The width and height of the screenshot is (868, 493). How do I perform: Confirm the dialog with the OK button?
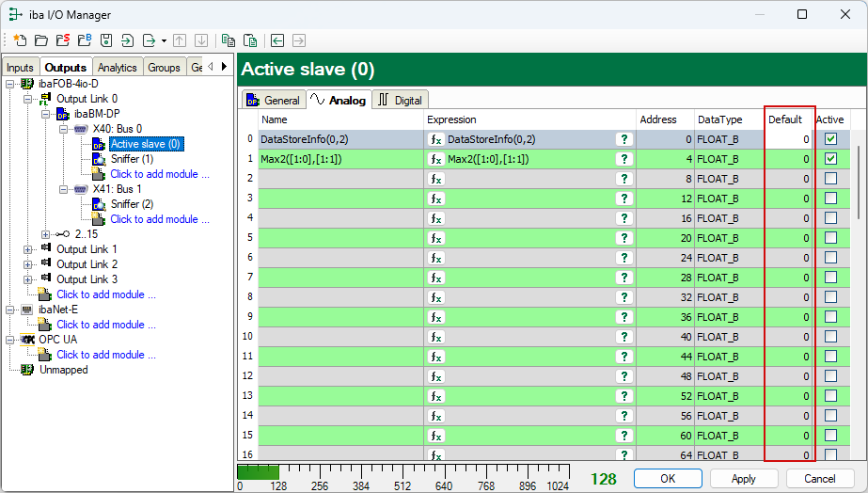[x=668, y=479]
